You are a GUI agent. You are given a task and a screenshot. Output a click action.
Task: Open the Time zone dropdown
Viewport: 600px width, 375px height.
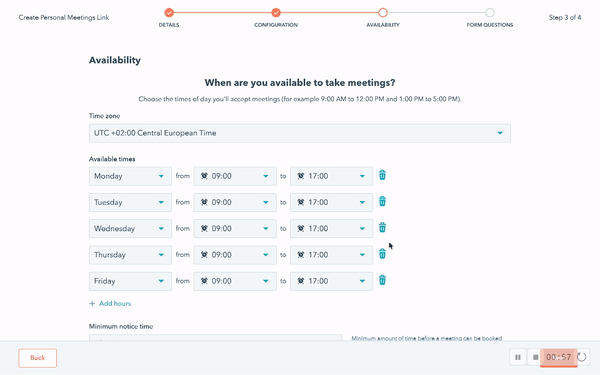(300, 133)
